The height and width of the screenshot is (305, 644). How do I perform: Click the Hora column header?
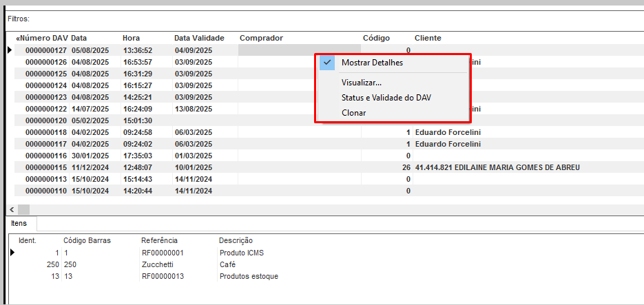click(x=131, y=38)
